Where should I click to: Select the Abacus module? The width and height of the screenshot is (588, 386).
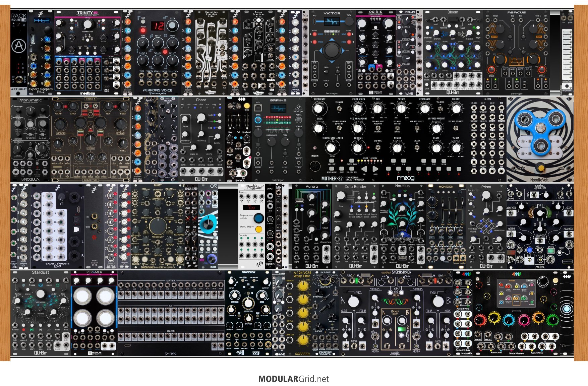517,52
